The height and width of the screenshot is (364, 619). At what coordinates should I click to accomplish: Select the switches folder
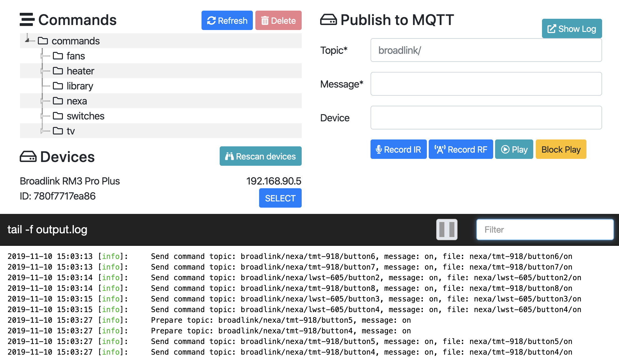(x=85, y=116)
